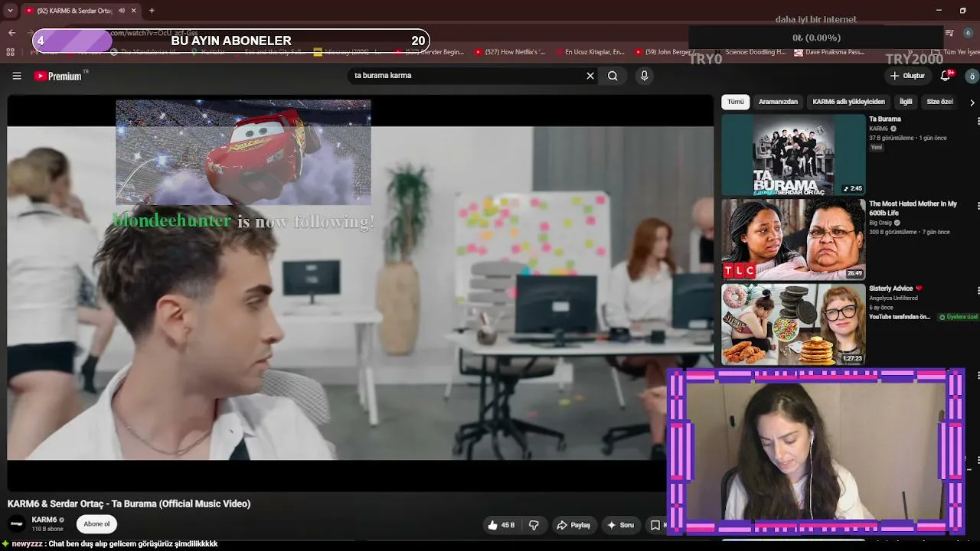Open the 'Dave Pruiksma Pass...' bookmark
980x551 pixels.
coord(829,52)
